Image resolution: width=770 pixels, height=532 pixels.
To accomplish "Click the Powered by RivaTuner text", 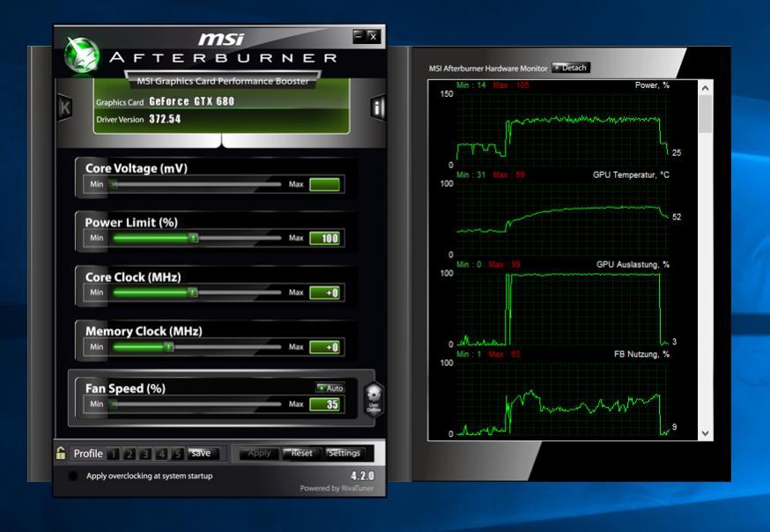I will (x=337, y=488).
